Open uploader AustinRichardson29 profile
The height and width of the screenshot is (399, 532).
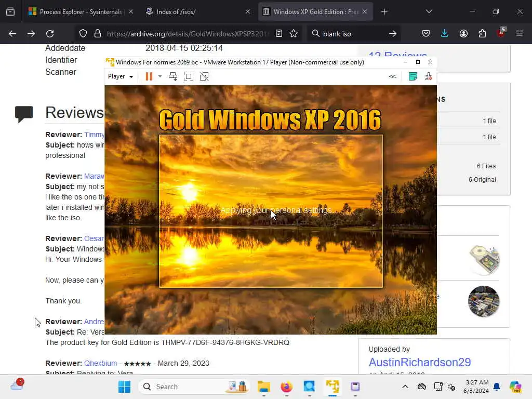click(420, 362)
